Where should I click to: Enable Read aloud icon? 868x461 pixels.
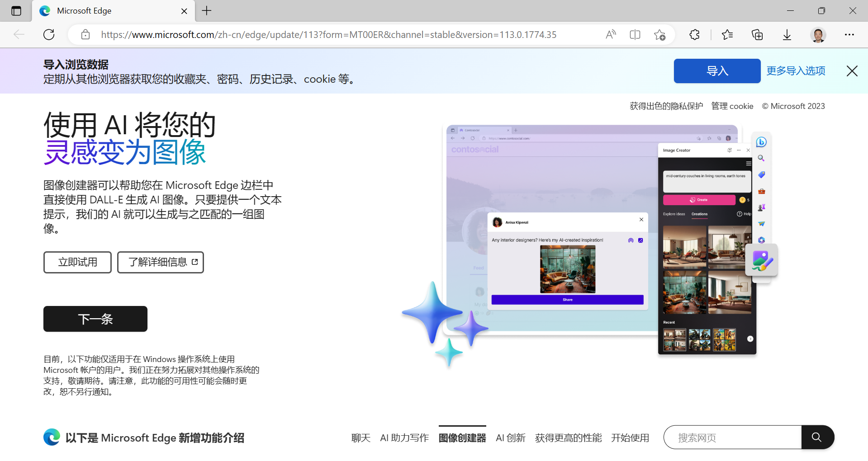click(x=611, y=35)
